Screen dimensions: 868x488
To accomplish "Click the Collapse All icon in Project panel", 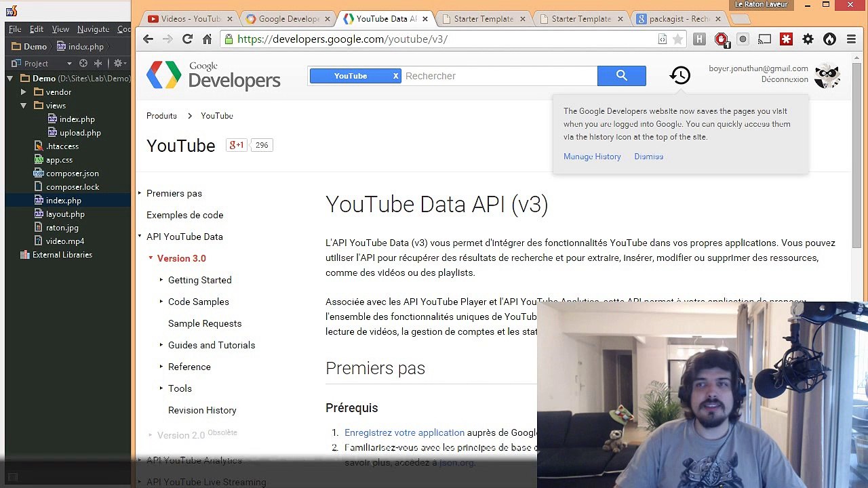I will pos(98,63).
